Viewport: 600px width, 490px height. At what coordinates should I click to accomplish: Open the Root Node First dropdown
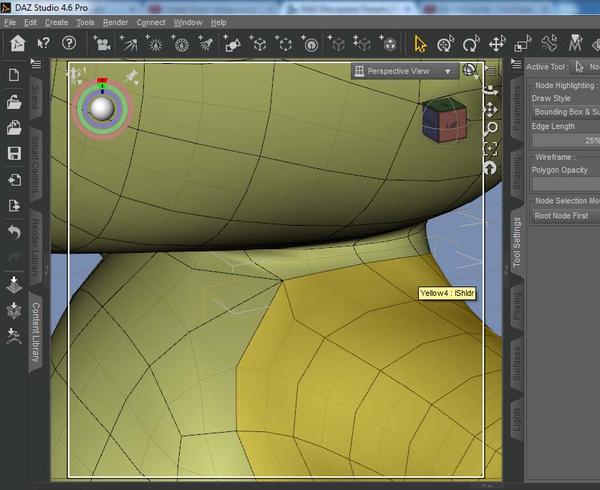tap(566, 216)
